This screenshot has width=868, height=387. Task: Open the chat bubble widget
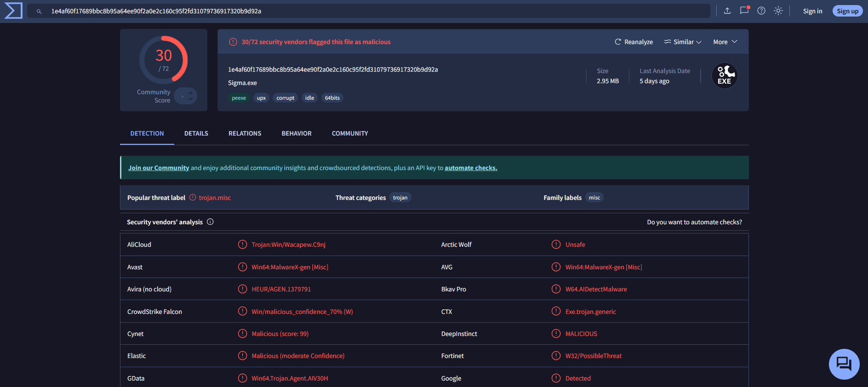pos(844,364)
